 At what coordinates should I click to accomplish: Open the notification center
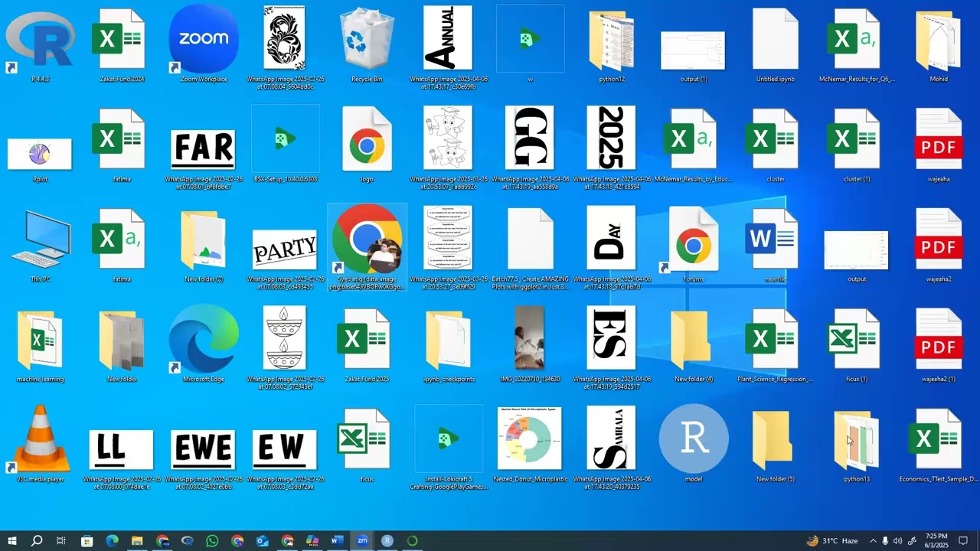coord(963,541)
